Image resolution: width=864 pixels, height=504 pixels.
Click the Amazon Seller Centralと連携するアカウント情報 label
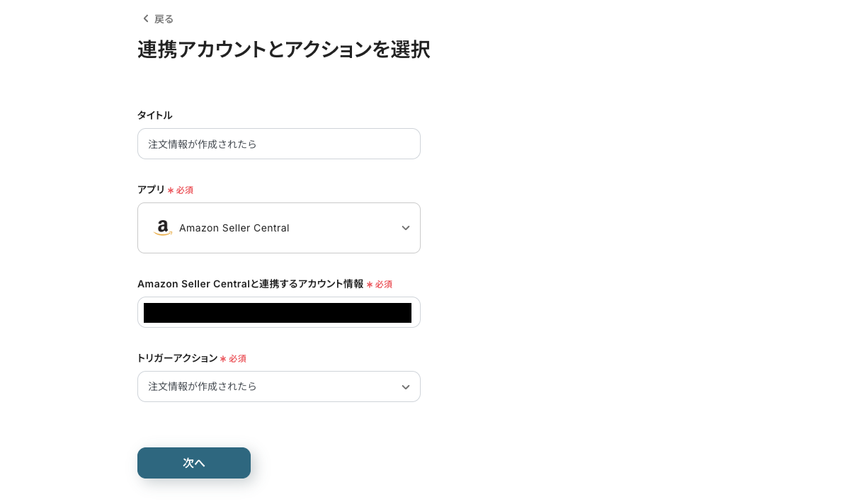pyautogui.click(x=250, y=284)
